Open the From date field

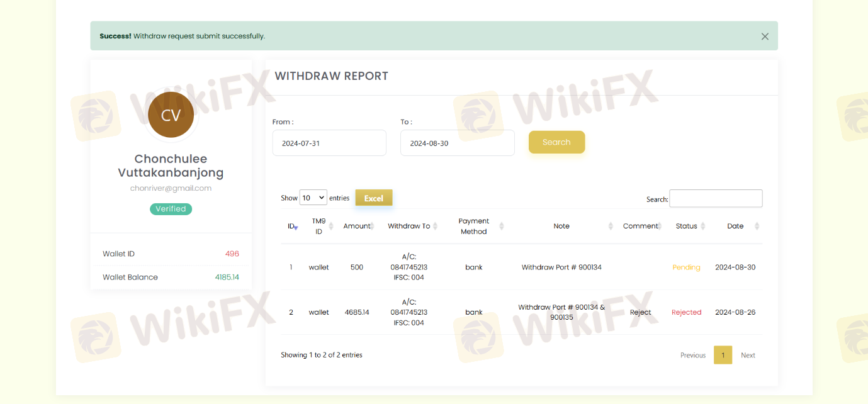329,143
